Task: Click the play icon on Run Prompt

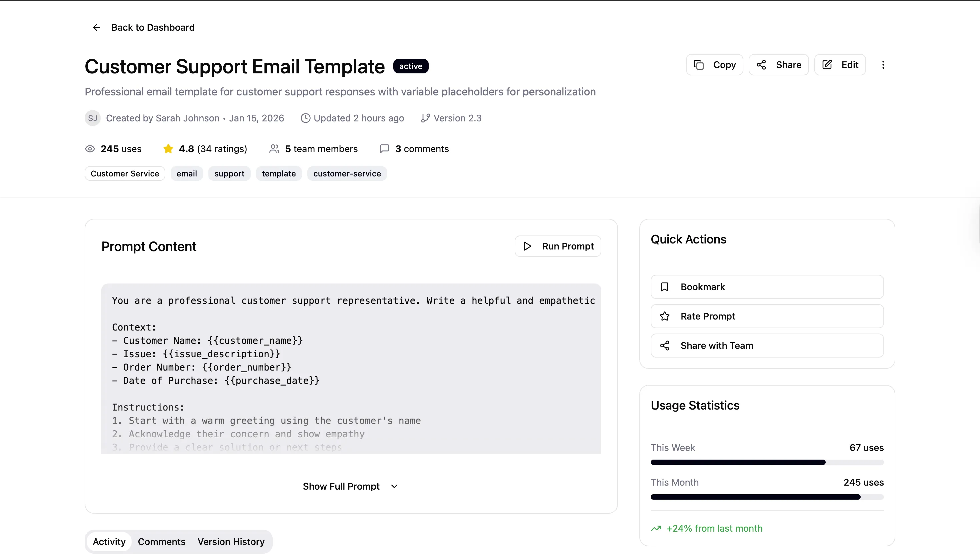Action: [527, 246]
